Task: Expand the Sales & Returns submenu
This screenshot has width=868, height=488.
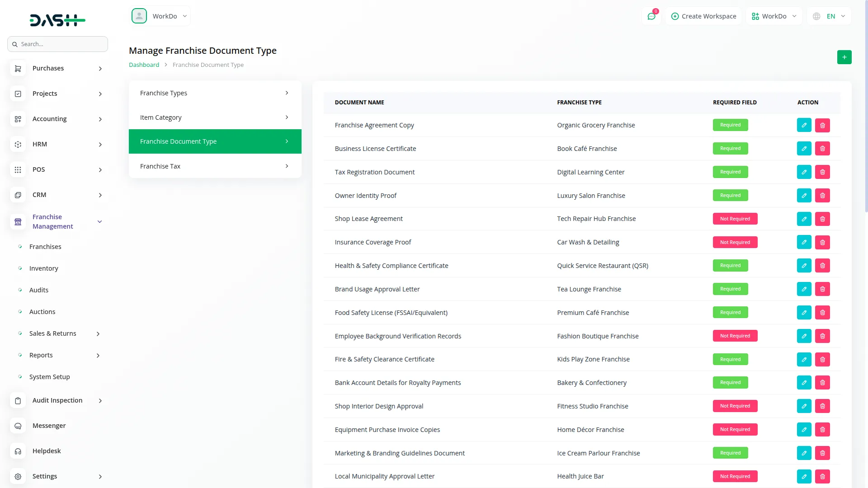Action: click(x=98, y=333)
